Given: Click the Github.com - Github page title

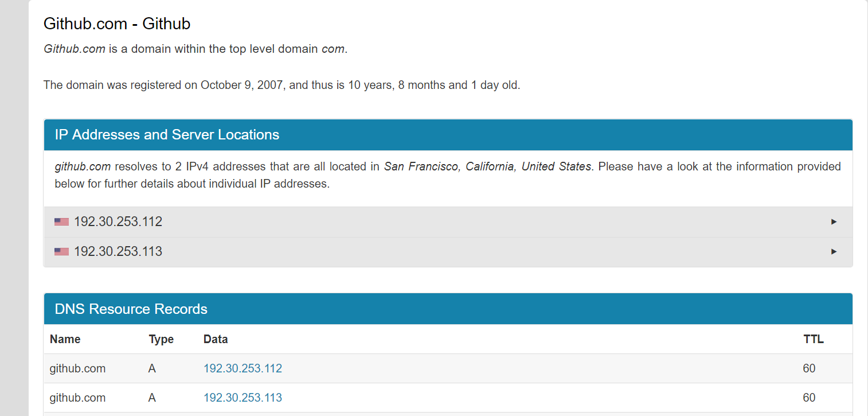Looking at the screenshot, I should (117, 24).
